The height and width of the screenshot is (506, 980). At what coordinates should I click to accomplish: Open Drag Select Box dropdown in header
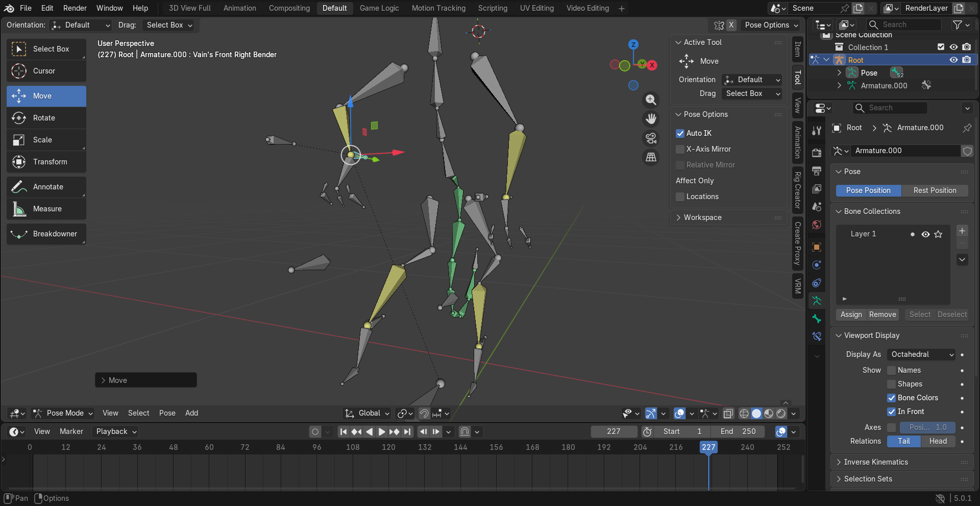(x=169, y=25)
